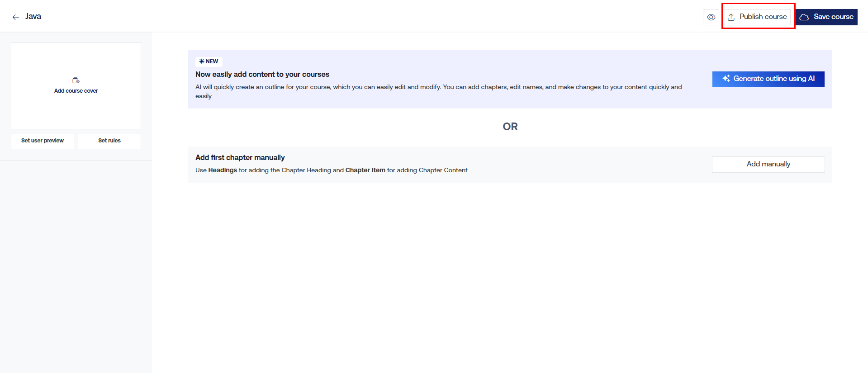Click the eye preview icon

pos(711,17)
